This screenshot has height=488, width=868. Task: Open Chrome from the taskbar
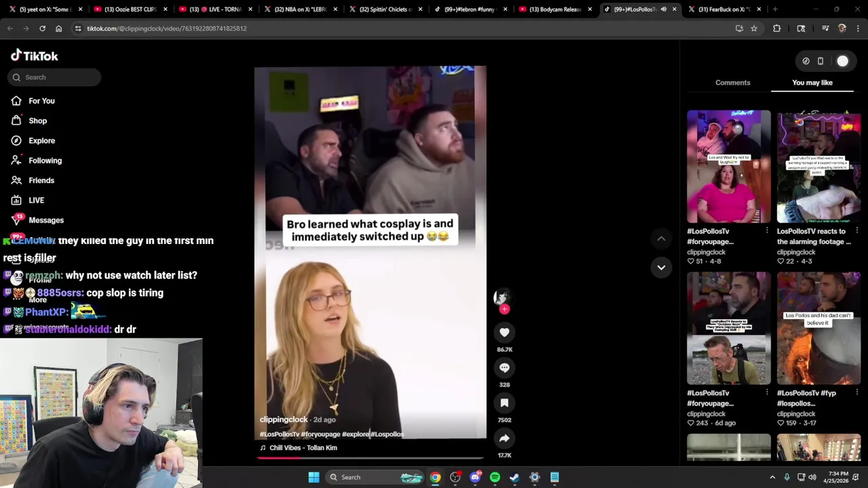point(435,477)
